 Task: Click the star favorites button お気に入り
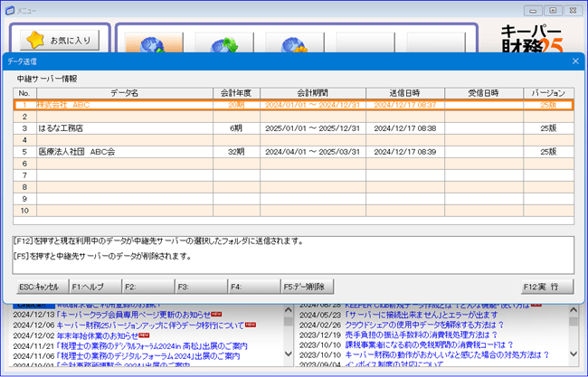[x=60, y=40]
